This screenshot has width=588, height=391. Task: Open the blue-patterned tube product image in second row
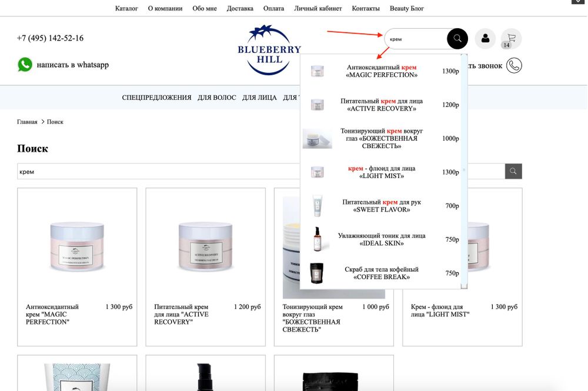coord(77,377)
